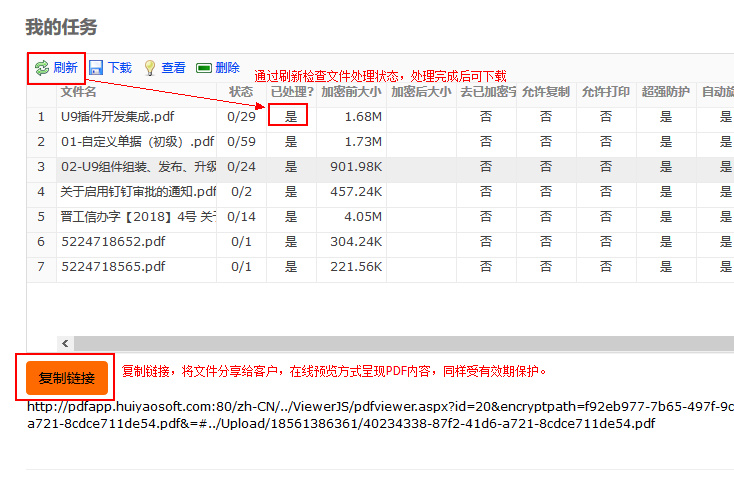This screenshot has width=734, height=482.
Task: Click the 下载 toolbar label
Action: click(119, 68)
